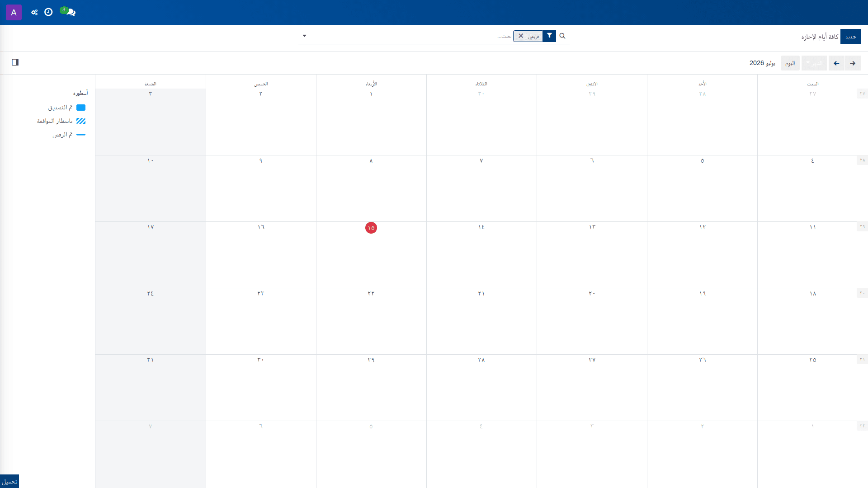Click the جديد new button
This screenshot has width=868, height=488.
850,37
